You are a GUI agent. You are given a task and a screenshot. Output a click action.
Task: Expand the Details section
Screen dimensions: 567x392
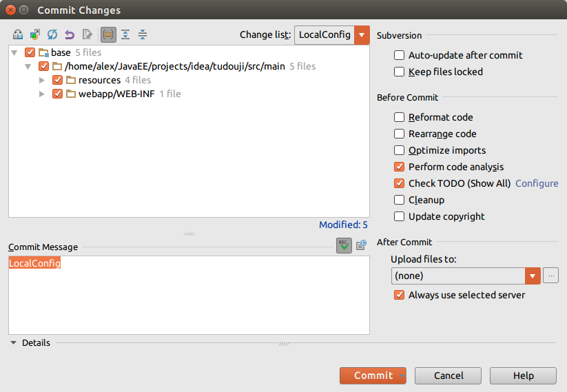point(14,342)
